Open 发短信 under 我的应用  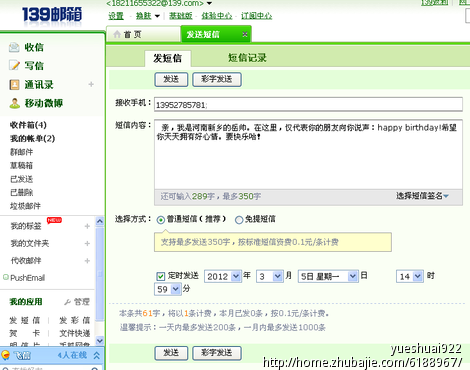(25, 320)
